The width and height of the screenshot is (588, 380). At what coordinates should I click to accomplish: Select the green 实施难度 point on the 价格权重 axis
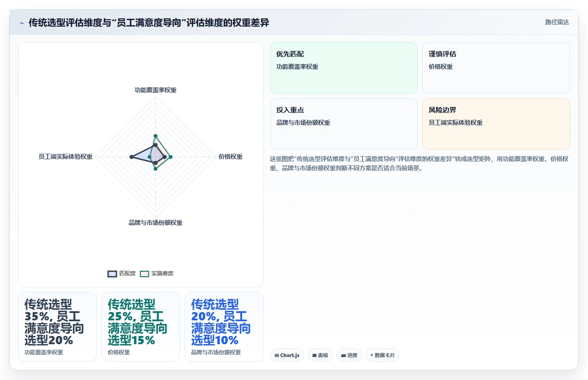(170, 157)
